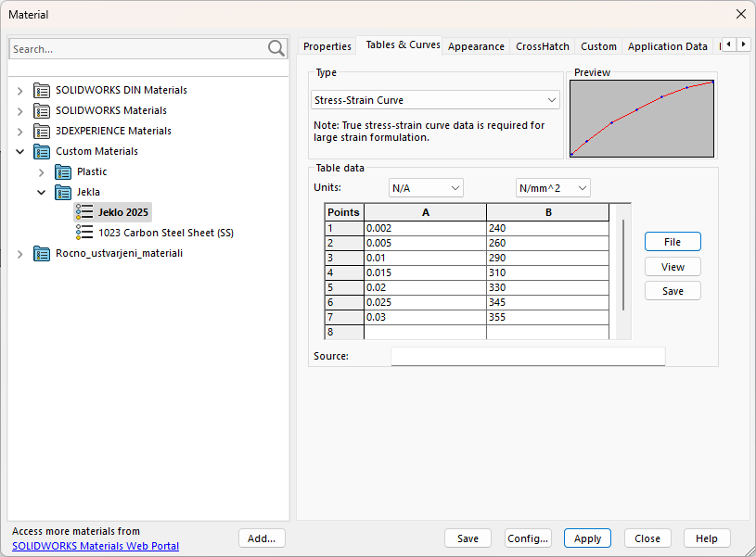Click cell A with value 0.03
756x557 pixels.
(425, 317)
